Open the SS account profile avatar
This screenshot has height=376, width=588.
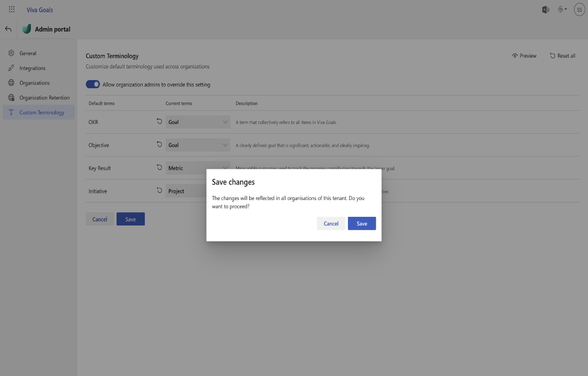579,10
